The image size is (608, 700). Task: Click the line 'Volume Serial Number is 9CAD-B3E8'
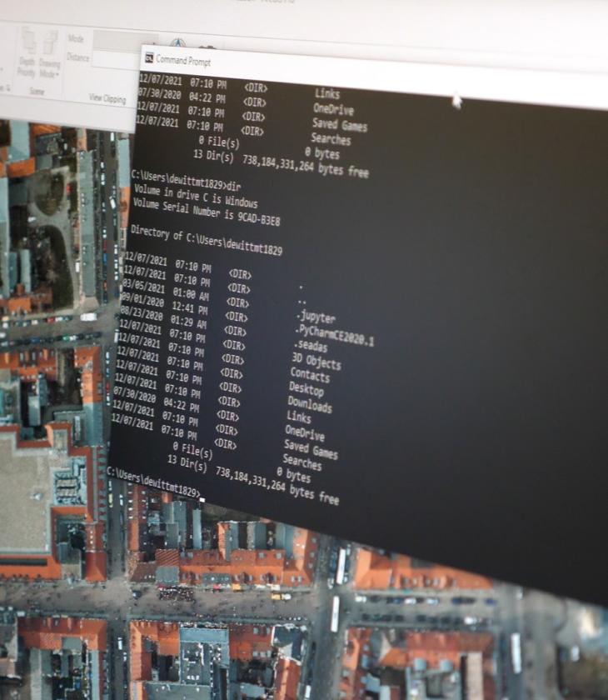tap(207, 212)
